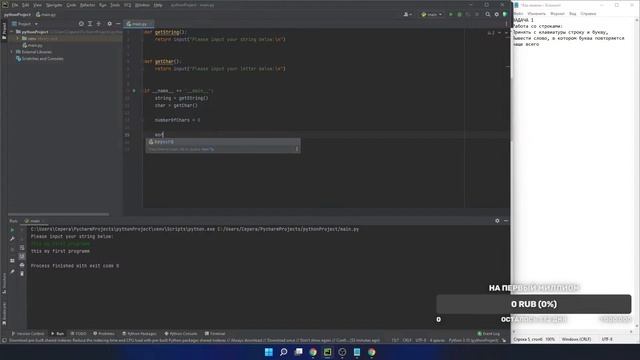Screen dimensions: 640x360
Task: Open the Вид menu in Notepad
Action: pyautogui.click(x=573, y=13)
